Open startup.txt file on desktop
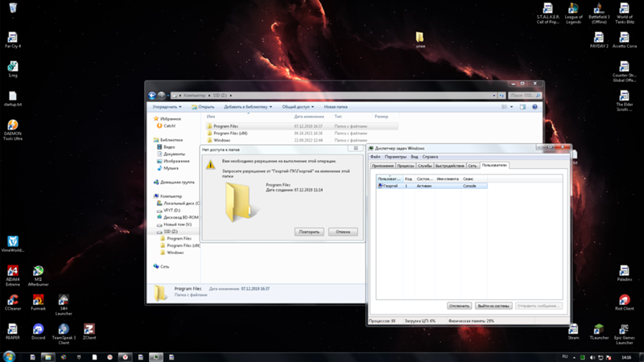Viewport: 644px width, 362px height. [x=13, y=98]
